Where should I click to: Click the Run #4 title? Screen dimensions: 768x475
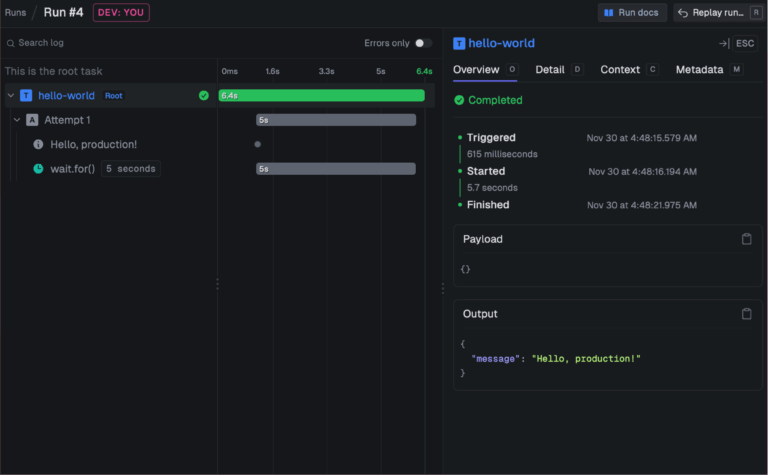pos(64,12)
